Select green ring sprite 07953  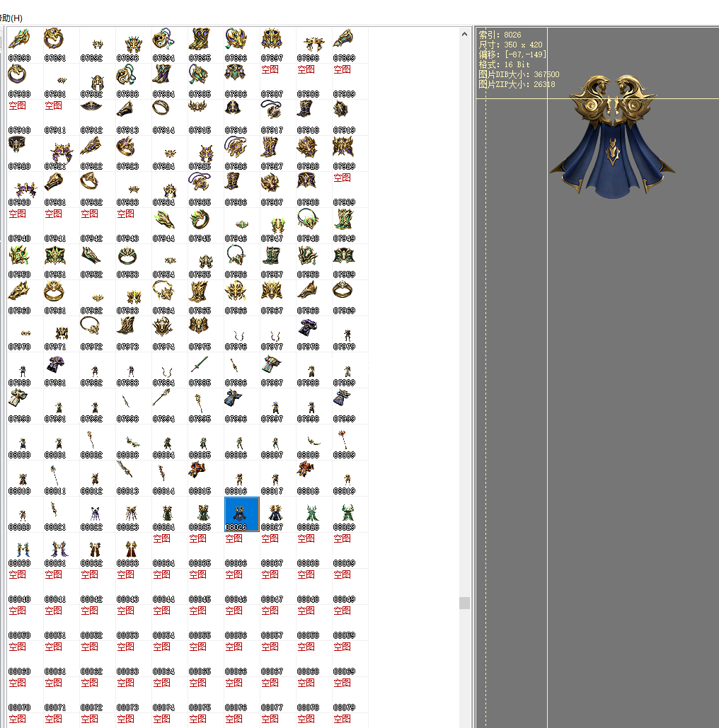[133, 261]
